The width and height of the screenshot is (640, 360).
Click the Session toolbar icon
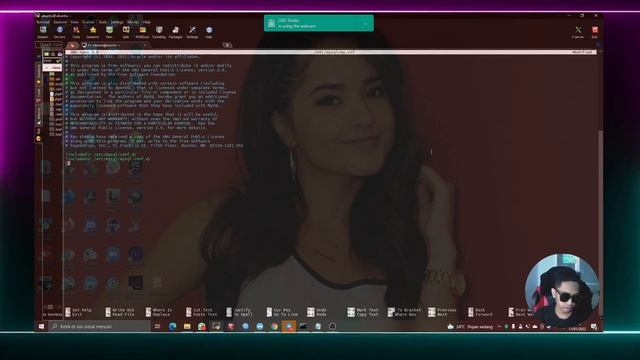tap(43, 32)
